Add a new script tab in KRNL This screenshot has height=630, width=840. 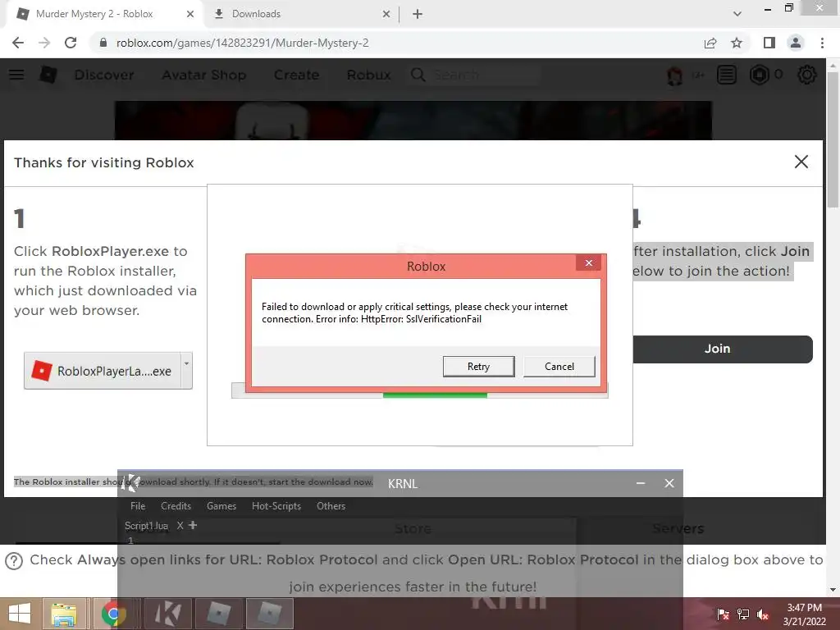(193, 526)
